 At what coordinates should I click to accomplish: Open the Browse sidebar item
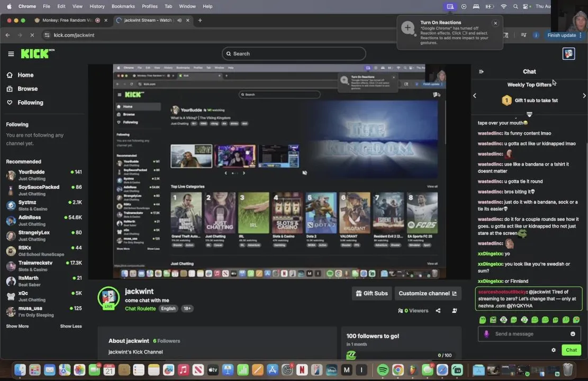click(x=28, y=89)
